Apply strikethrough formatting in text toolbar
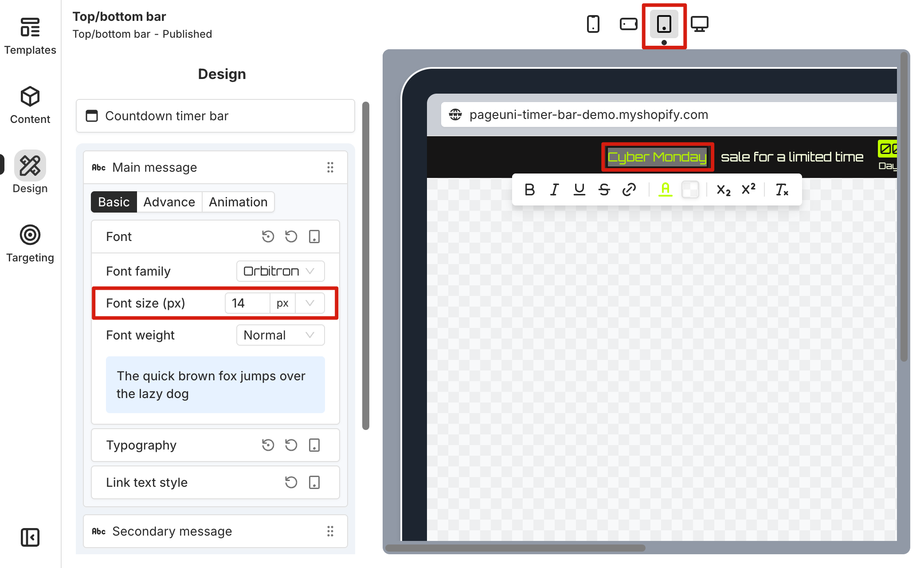The image size is (924, 568). tap(604, 189)
